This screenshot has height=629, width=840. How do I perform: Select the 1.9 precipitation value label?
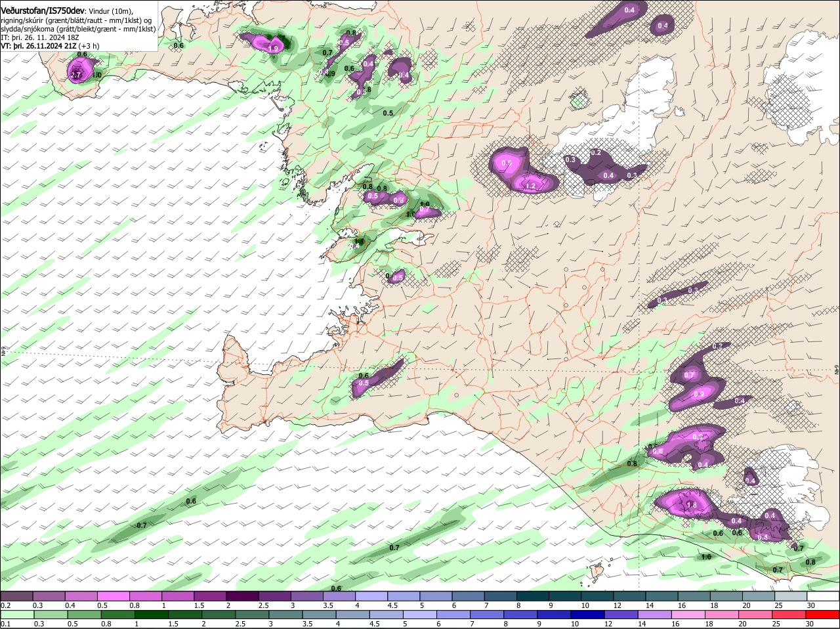tap(274, 49)
